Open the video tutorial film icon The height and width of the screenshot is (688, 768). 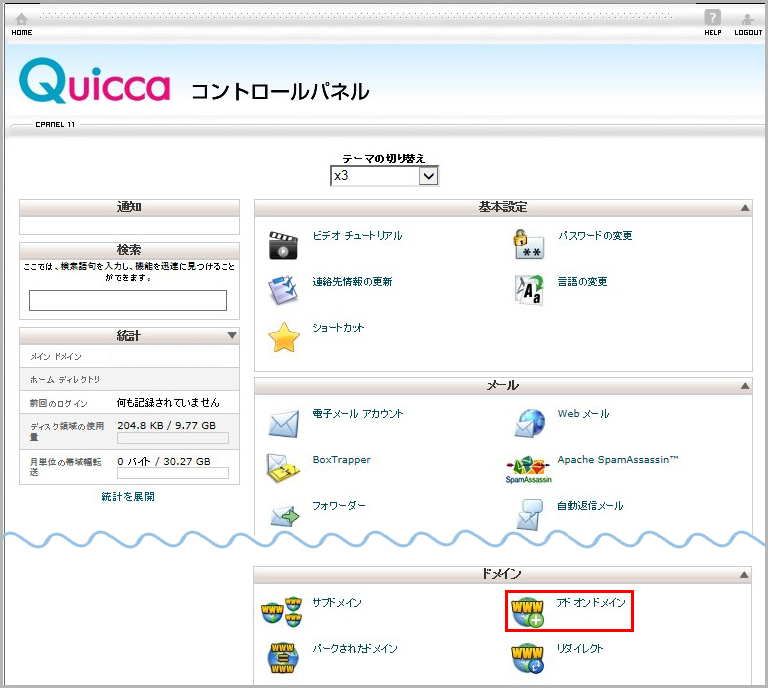tap(284, 245)
